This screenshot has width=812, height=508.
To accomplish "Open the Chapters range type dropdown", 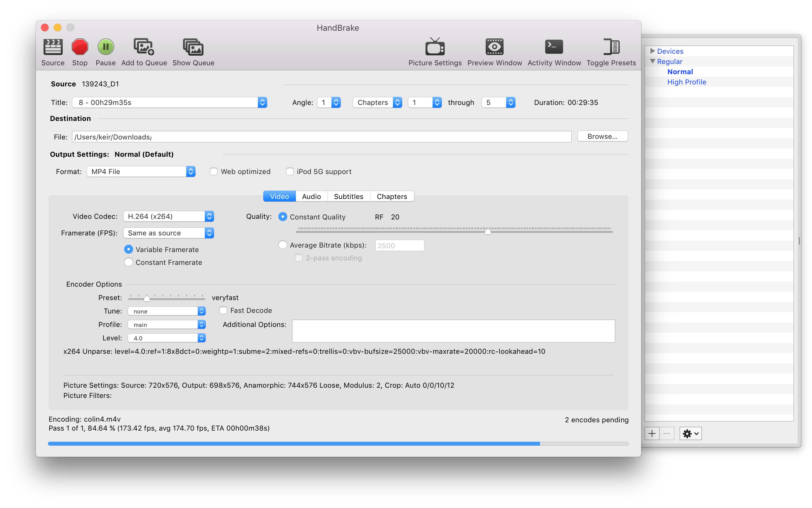I will (377, 102).
